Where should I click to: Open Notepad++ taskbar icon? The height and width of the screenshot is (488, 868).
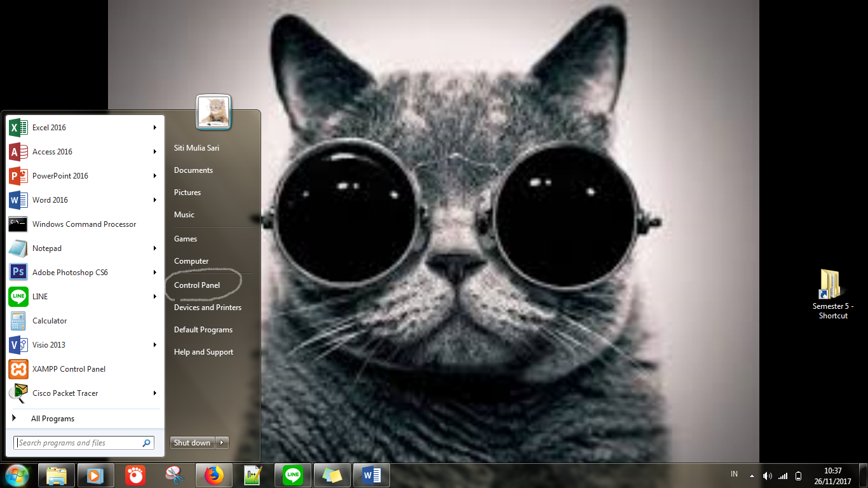(254, 475)
